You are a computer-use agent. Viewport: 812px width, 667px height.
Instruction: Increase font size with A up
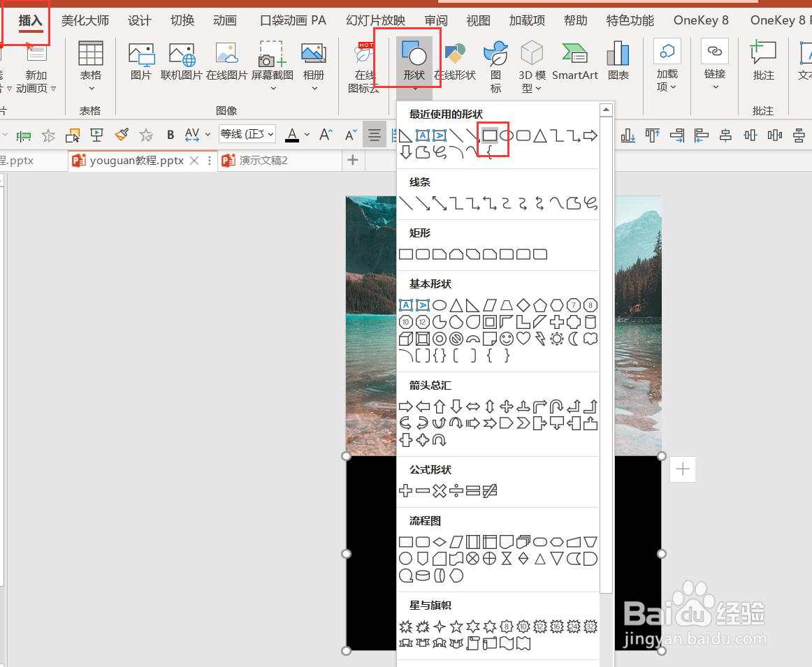pos(326,135)
